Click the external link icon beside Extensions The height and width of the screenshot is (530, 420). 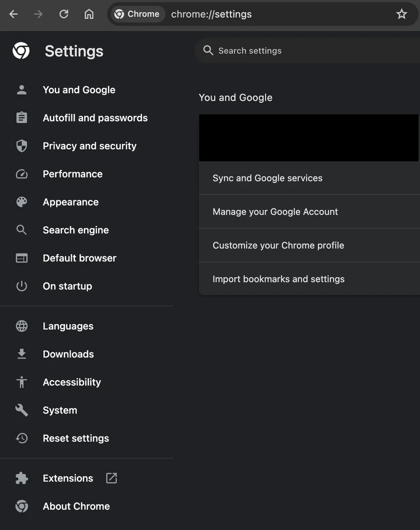(111, 478)
